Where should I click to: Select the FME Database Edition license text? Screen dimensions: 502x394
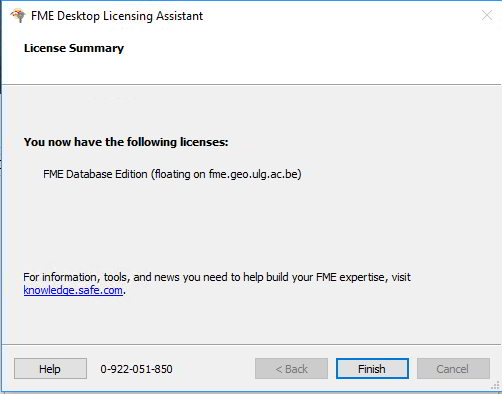95,174
